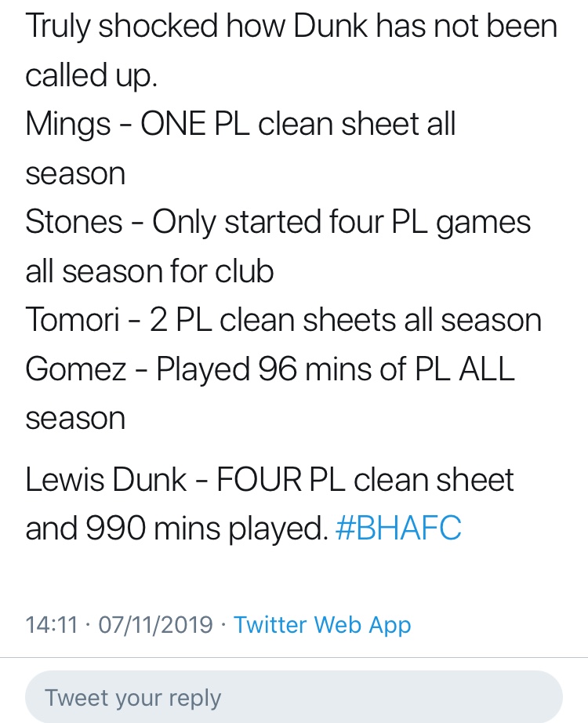Click the word FOUR in Dunk line
588x723 pixels.
[259, 480]
